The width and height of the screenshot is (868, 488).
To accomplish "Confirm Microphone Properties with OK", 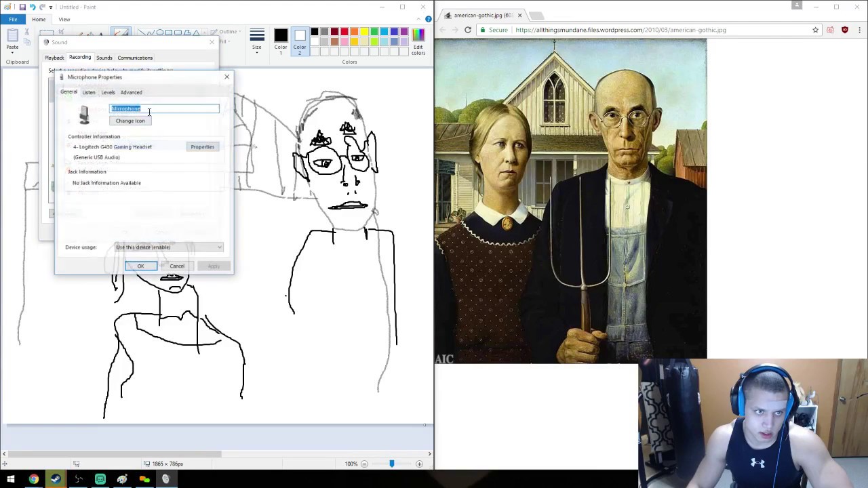I will (140, 266).
